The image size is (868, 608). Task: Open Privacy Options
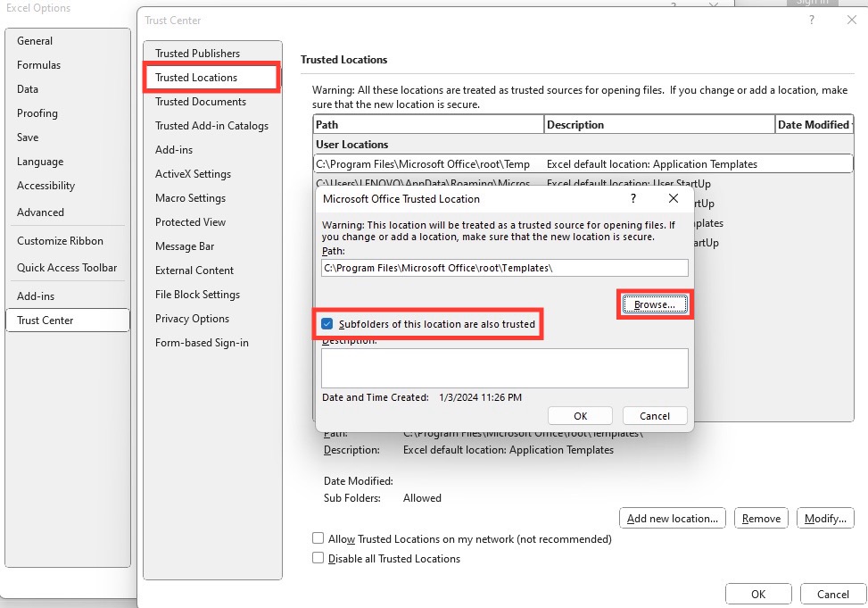(192, 319)
